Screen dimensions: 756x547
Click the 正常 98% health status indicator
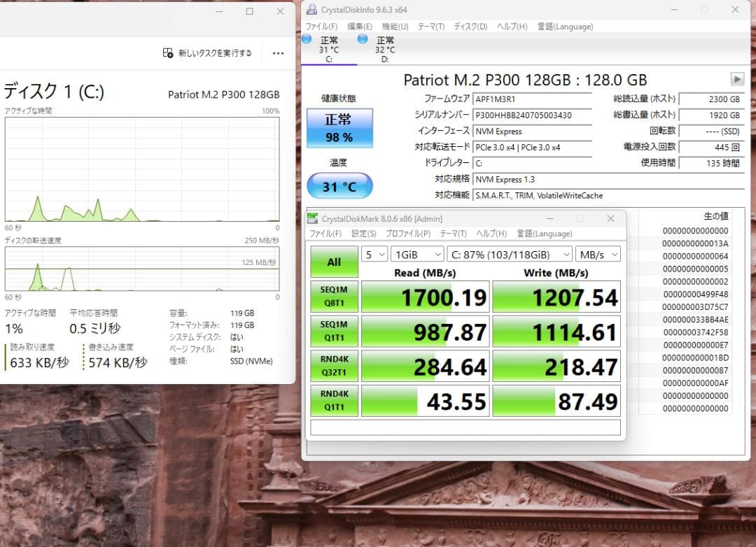(339, 128)
